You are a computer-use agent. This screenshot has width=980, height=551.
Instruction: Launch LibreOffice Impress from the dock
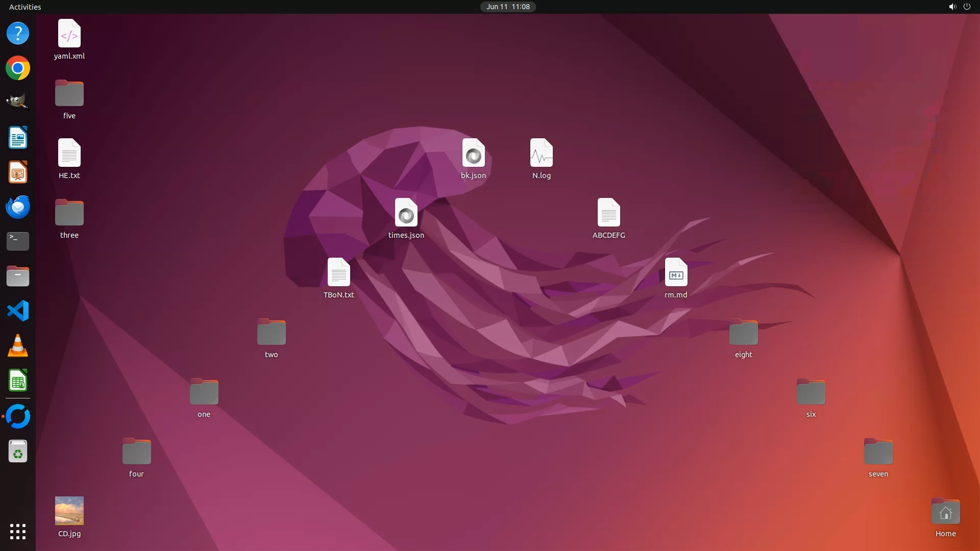pos(18,172)
